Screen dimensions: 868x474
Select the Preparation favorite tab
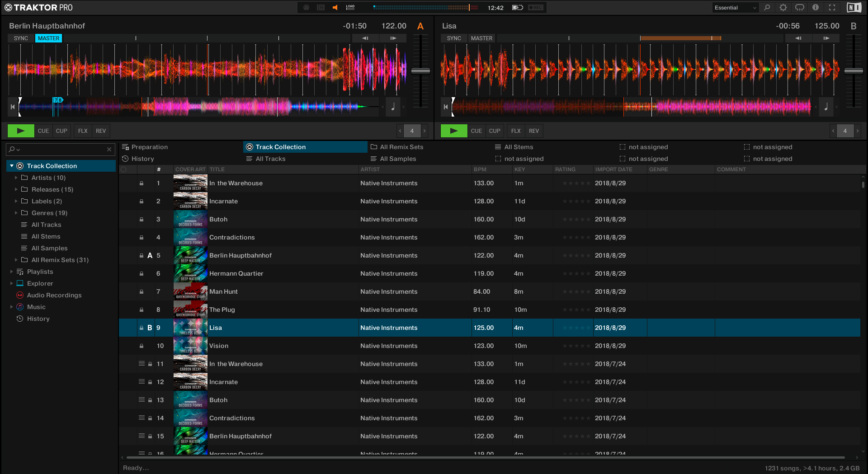(x=149, y=147)
